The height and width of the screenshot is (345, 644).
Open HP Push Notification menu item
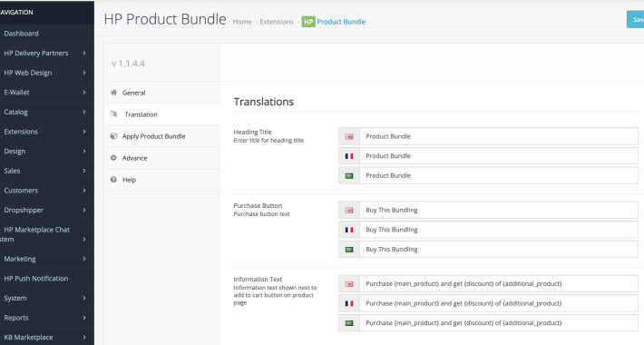coord(47,279)
